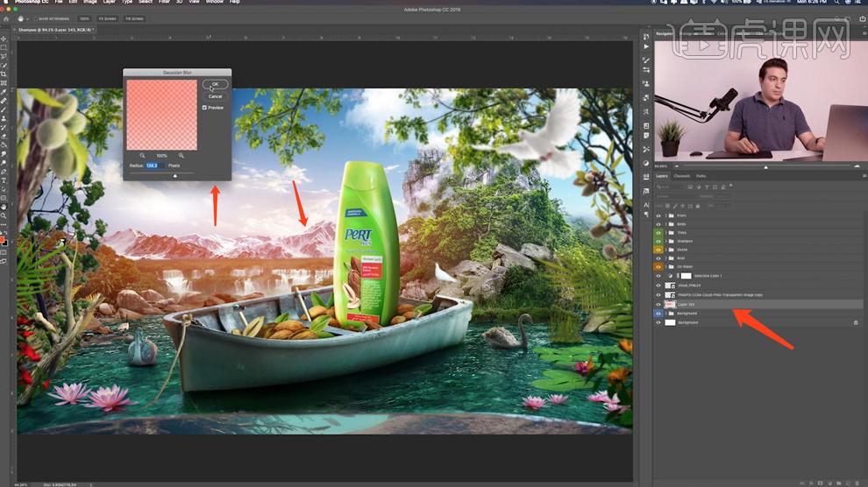Select the Eyedropper tool
Viewport: 868px width, 487px height.
(4, 92)
